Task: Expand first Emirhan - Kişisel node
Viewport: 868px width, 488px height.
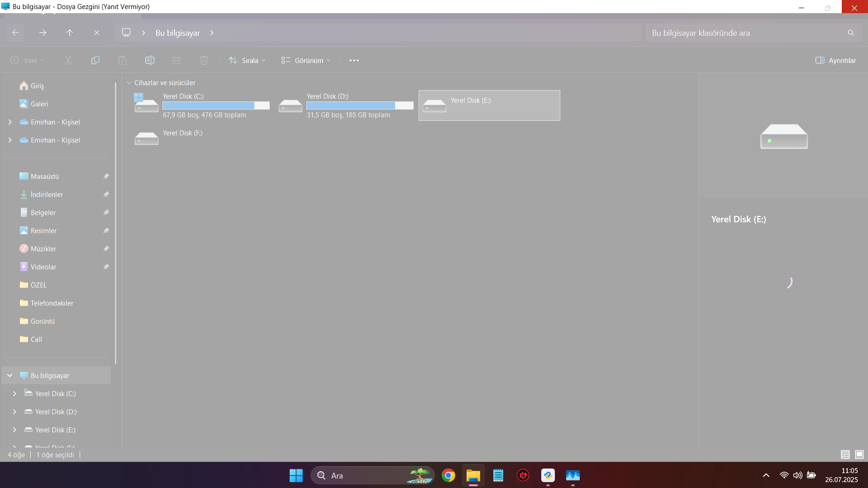Action: tap(10, 122)
